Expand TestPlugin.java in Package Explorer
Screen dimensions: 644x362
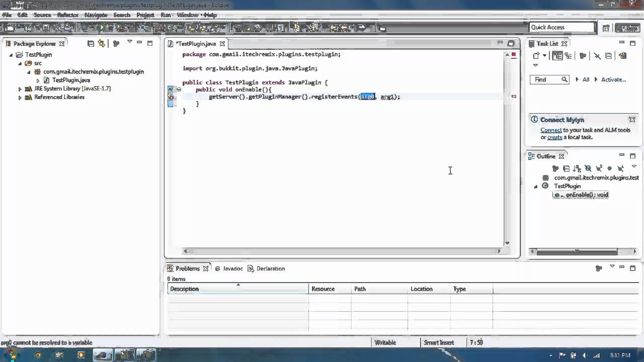tap(38, 80)
